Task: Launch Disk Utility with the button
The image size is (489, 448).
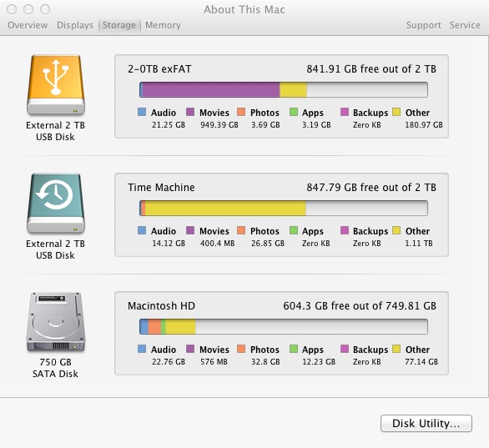Action: pyautogui.click(x=426, y=423)
